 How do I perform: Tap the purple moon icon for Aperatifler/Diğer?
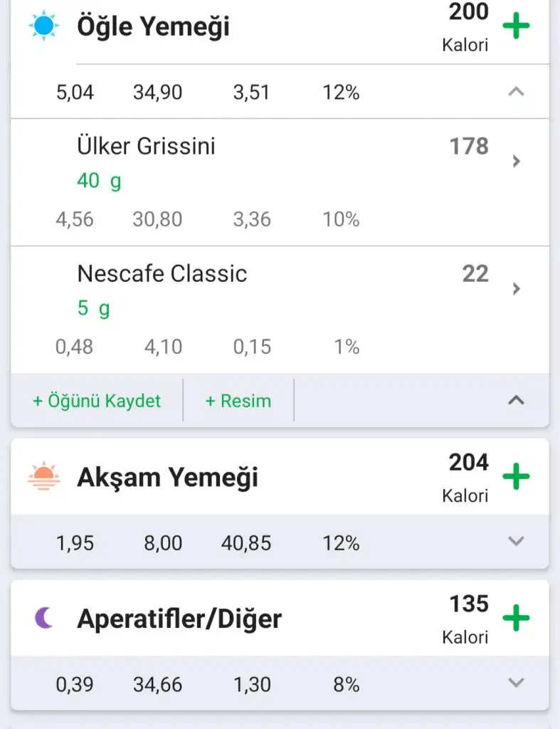(x=44, y=618)
